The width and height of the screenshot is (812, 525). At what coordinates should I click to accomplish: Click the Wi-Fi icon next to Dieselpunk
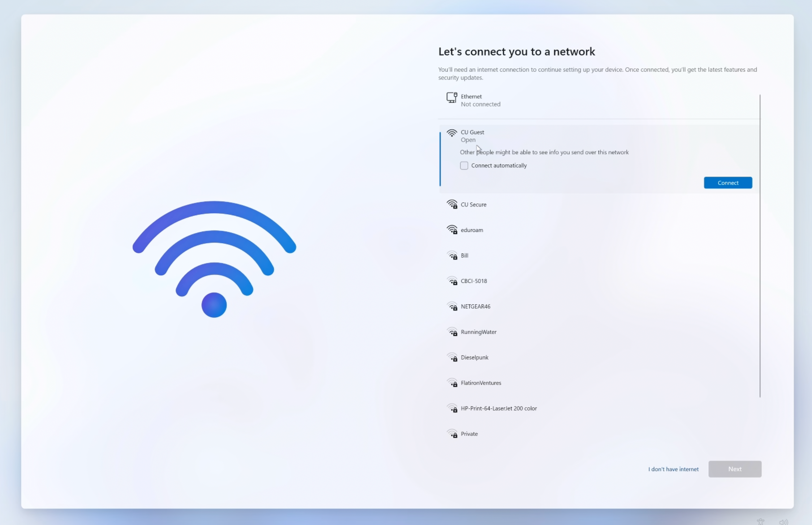452,357
